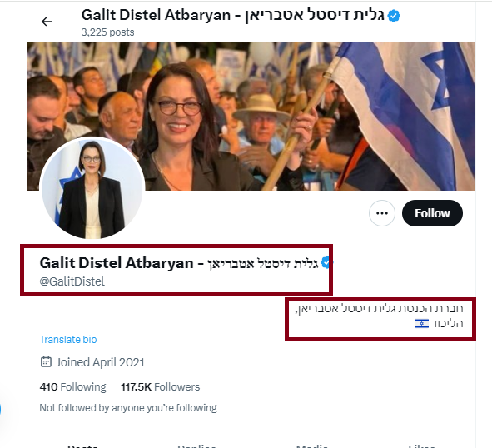Switch to the Media tab
The height and width of the screenshot is (448, 492).
pyautogui.click(x=312, y=446)
